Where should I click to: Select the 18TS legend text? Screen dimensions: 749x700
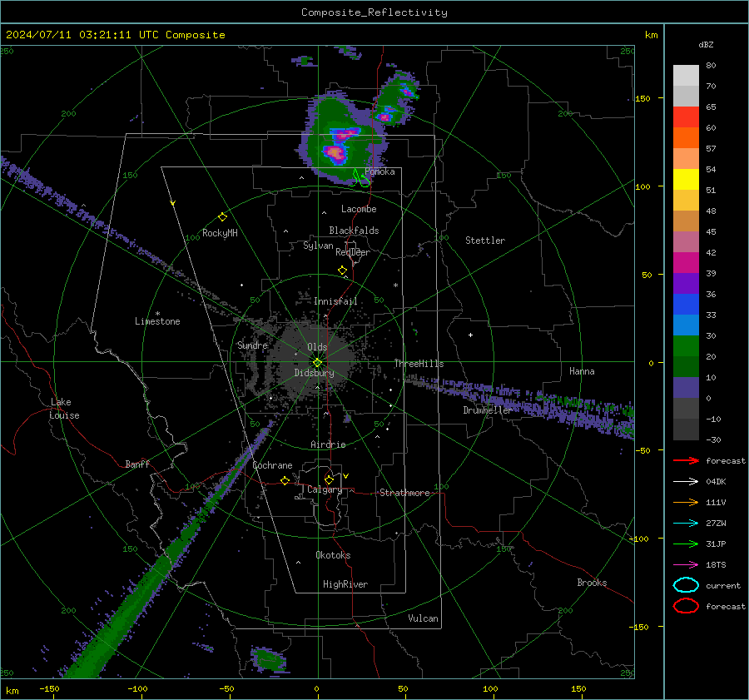click(x=716, y=565)
